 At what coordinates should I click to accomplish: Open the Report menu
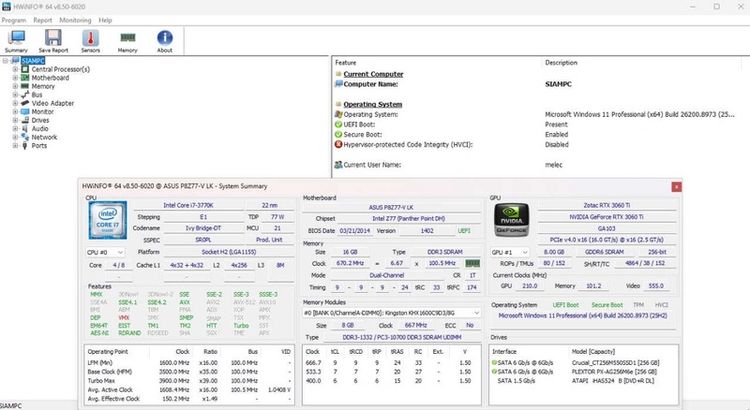(43, 20)
